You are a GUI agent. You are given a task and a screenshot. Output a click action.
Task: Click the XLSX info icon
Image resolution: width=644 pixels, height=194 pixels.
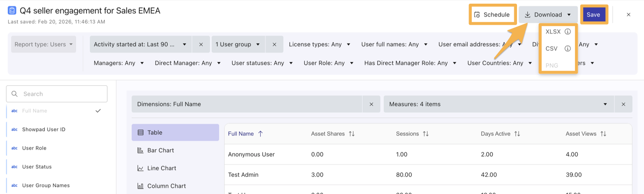568,32
